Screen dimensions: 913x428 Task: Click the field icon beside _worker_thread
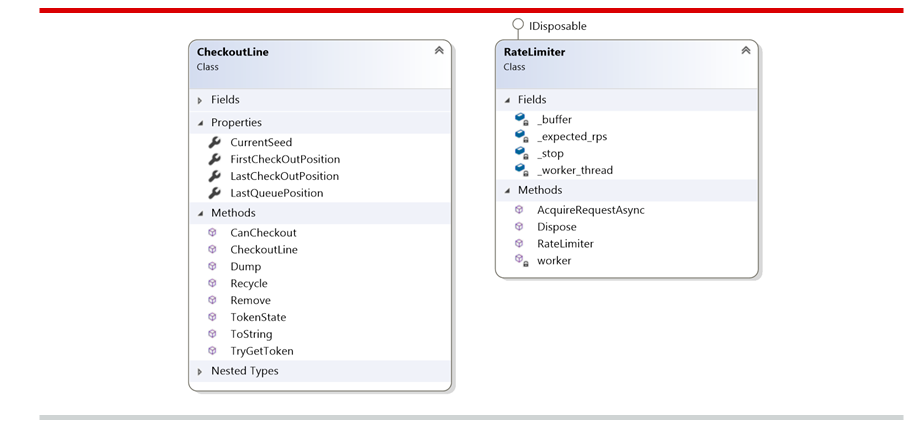pos(520,170)
